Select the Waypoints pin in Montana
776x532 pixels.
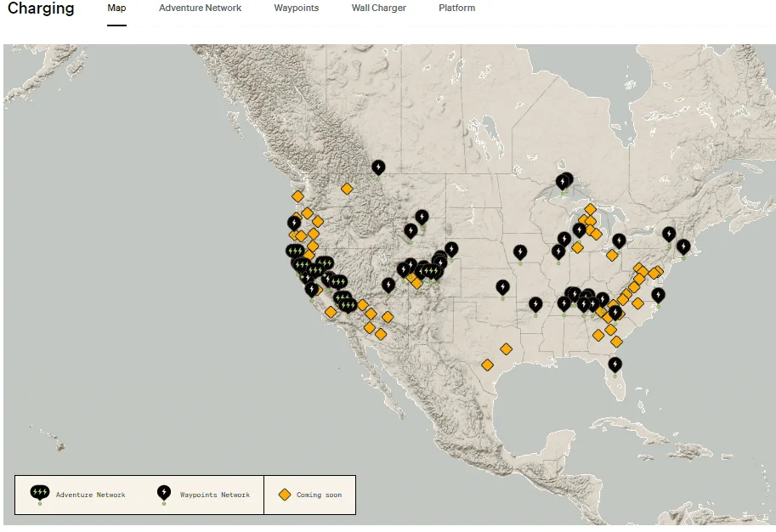(422, 218)
